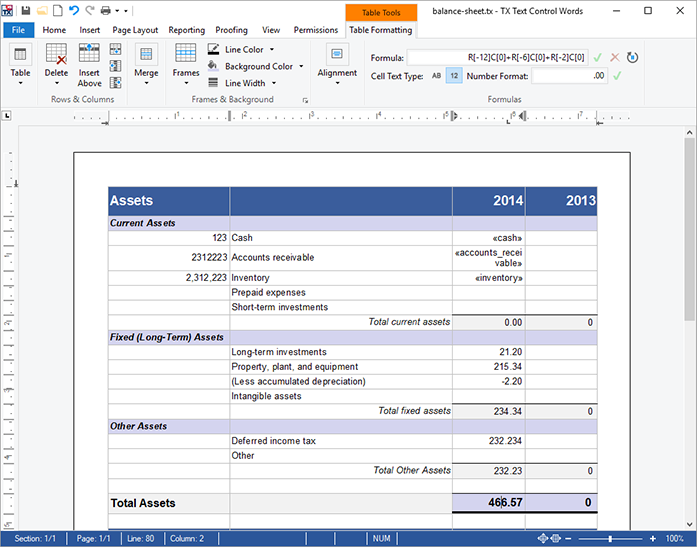Click the Current Assets section header
Screen dimensions: 697x547
click(142, 223)
